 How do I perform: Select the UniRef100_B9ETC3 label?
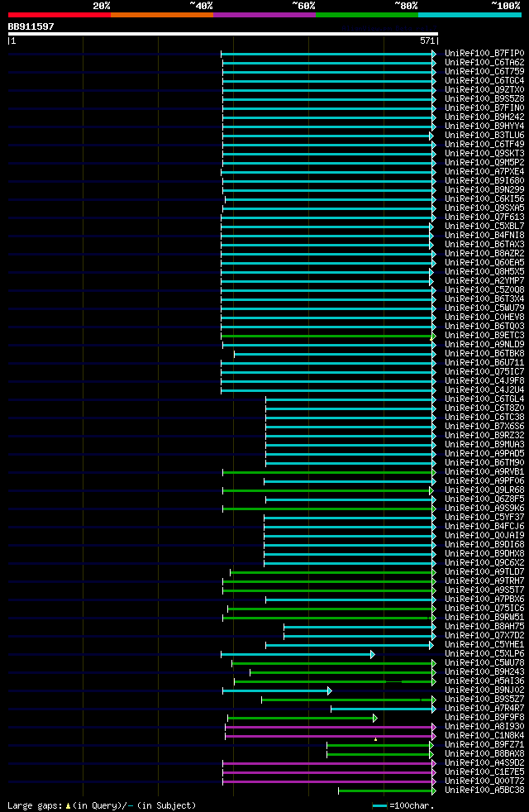pyautogui.click(x=484, y=335)
